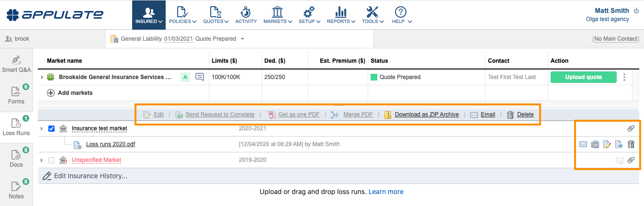Image resolution: width=644 pixels, height=206 pixels.
Task: Click paperclip attach icon for Insurance test market
Action: [x=631, y=128]
